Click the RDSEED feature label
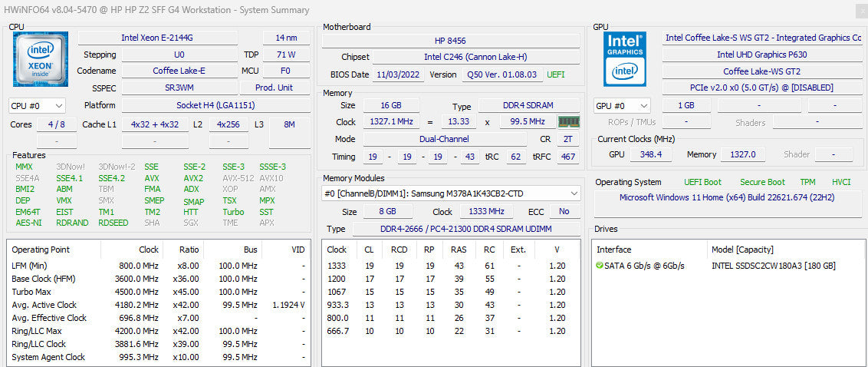The width and height of the screenshot is (868, 367). click(113, 223)
